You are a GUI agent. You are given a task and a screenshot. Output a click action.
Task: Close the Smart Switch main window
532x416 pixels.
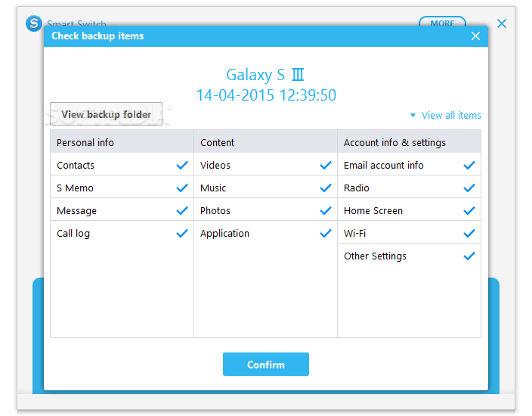pos(502,23)
